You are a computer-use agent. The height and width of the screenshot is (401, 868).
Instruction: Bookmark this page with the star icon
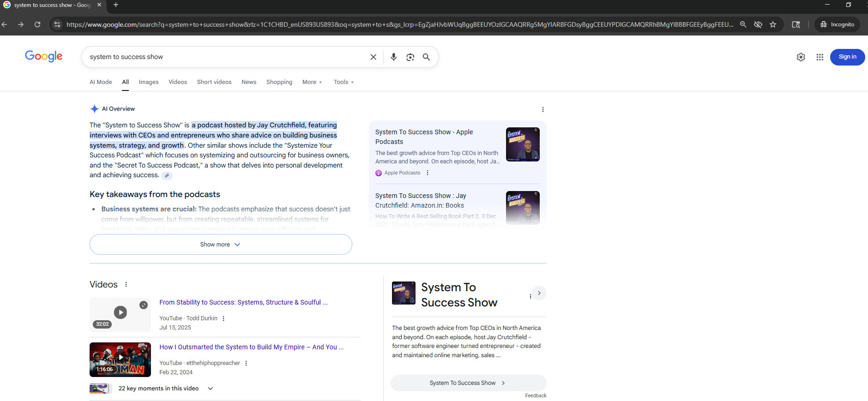(x=773, y=24)
